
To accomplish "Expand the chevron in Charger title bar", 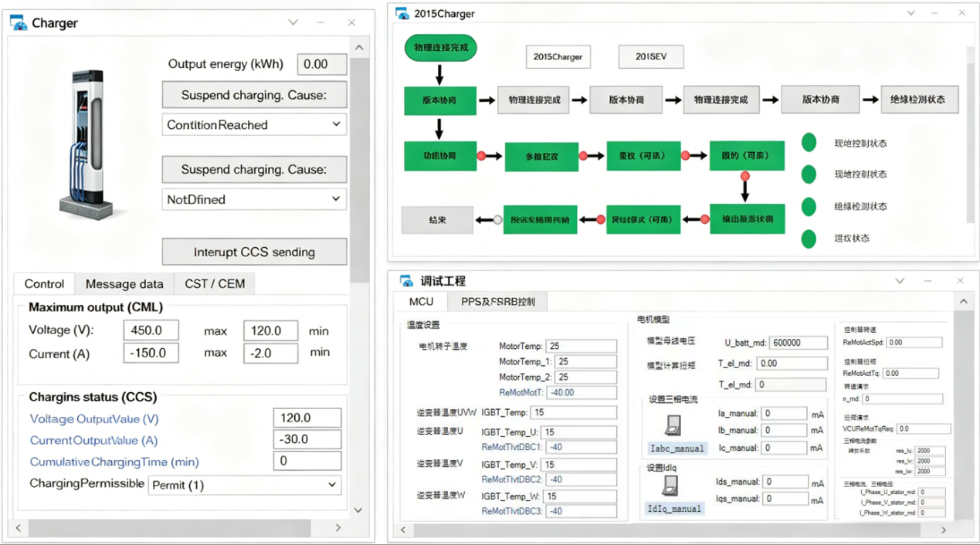I will (293, 22).
